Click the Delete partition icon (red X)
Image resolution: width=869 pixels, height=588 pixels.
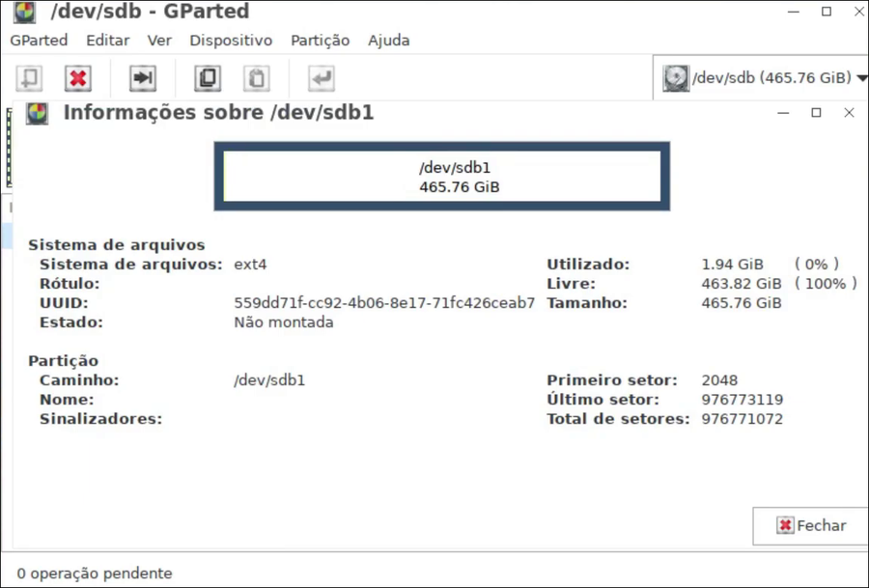coord(78,78)
